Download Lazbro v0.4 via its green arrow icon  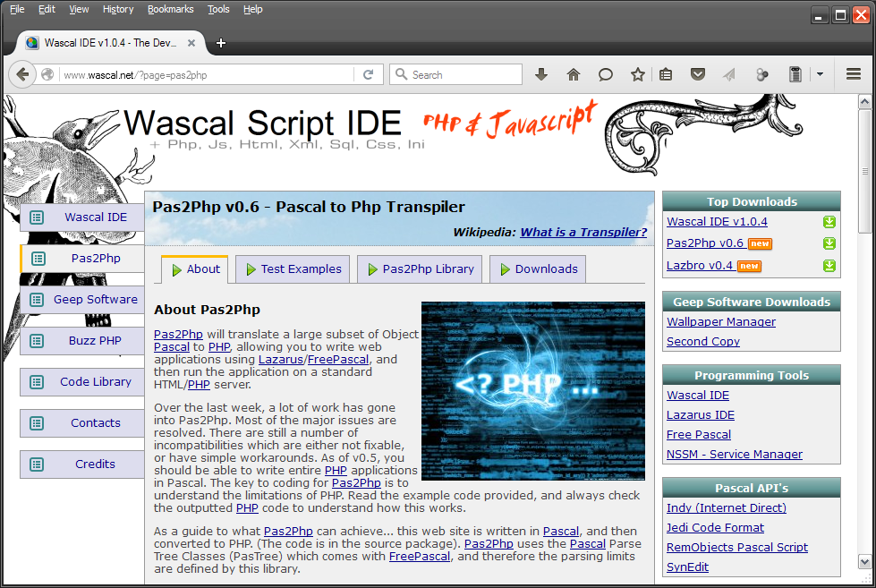tap(829, 266)
